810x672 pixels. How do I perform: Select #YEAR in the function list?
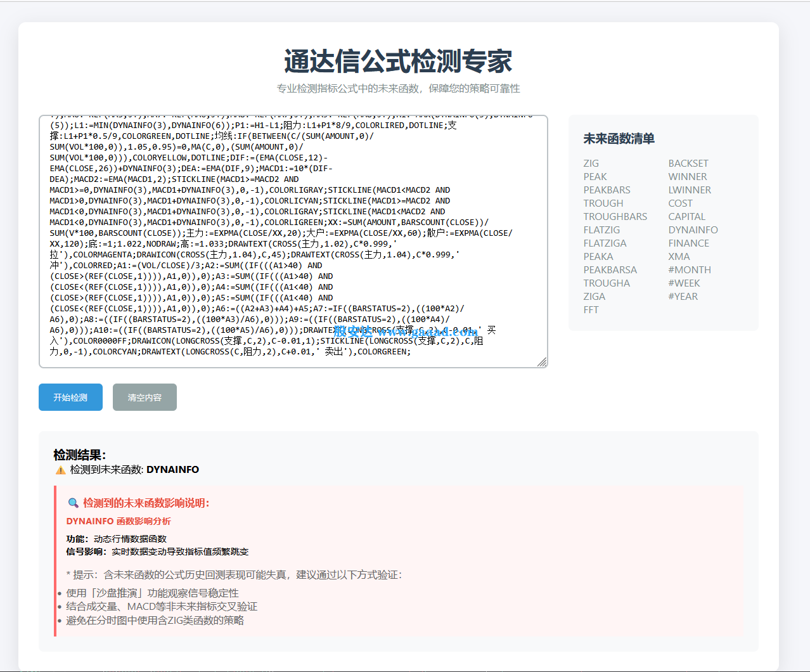[x=683, y=296]
